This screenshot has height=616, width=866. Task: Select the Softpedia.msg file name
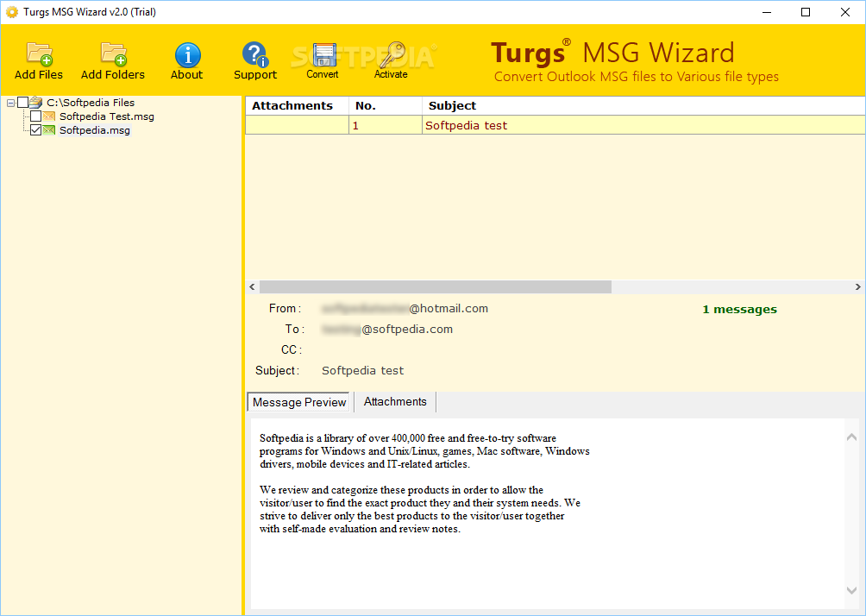pyautogui.click(x=94, y=130)
